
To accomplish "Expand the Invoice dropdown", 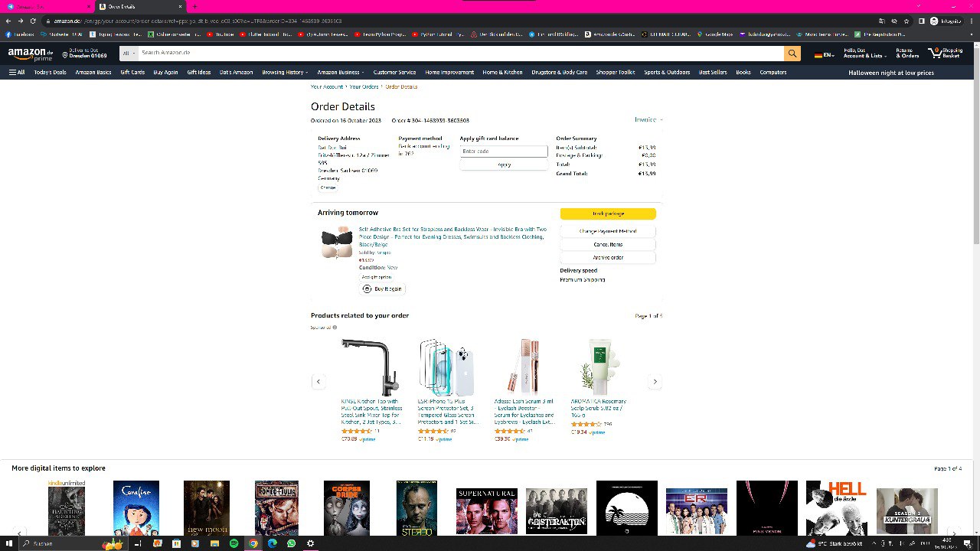I will pyautogui.click(x=648, y=119).
